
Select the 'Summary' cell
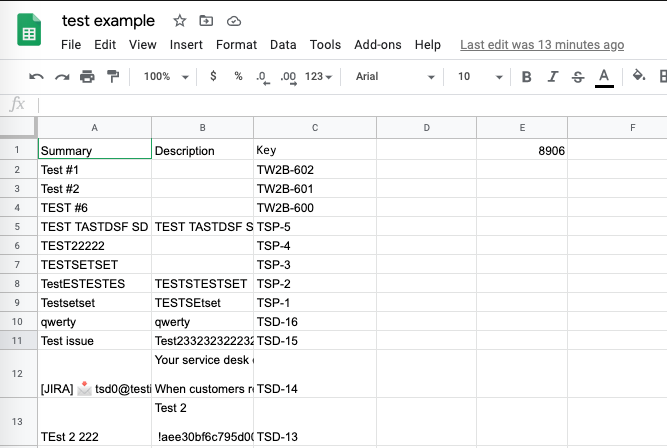point(94,149)
